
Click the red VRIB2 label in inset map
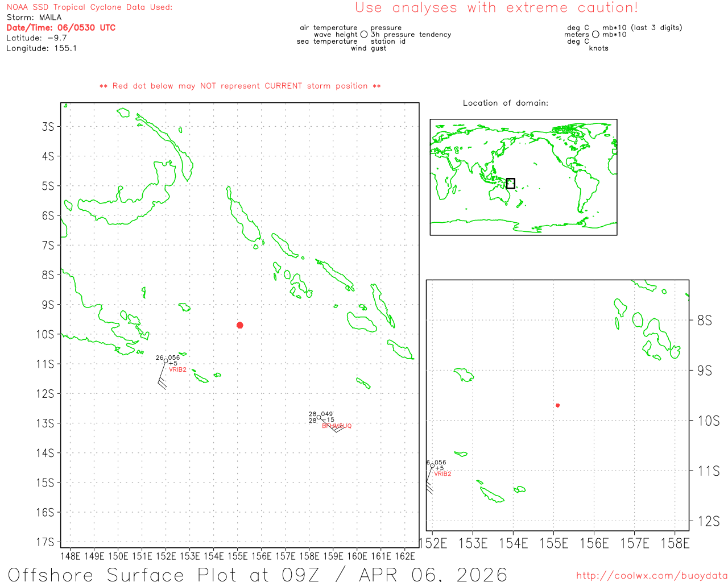pos(442,474)
